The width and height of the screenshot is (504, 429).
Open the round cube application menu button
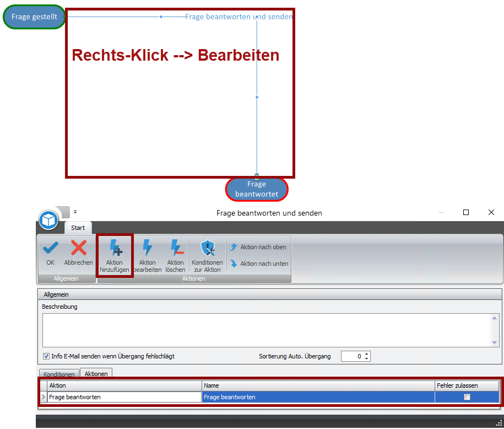point(48,221)
